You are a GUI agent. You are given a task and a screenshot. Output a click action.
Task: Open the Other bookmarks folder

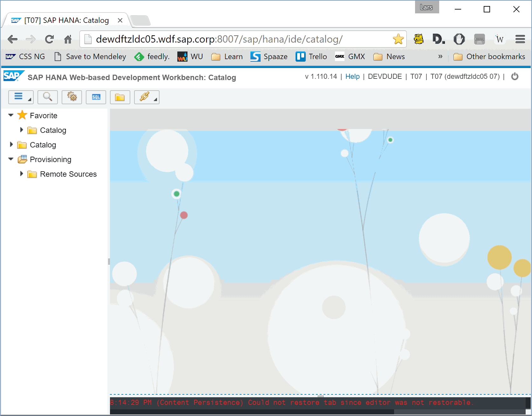click(x=489, y=57)
